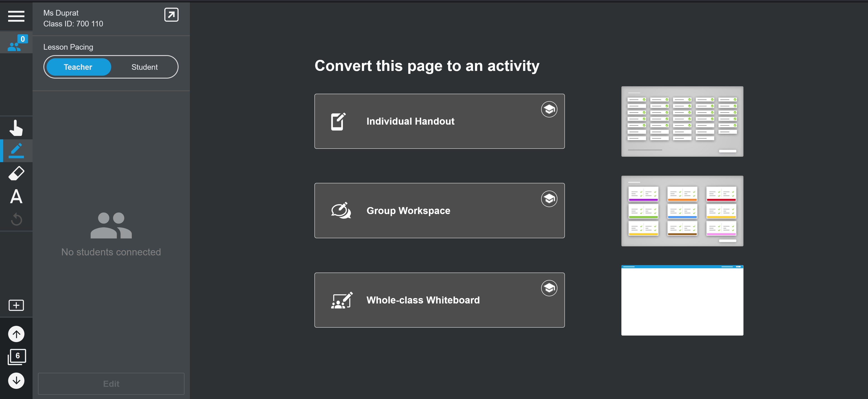Image resolution: width=868 pixels, height=399 pixels.
Task: Select the pen drawing tool
Action: 16,151
